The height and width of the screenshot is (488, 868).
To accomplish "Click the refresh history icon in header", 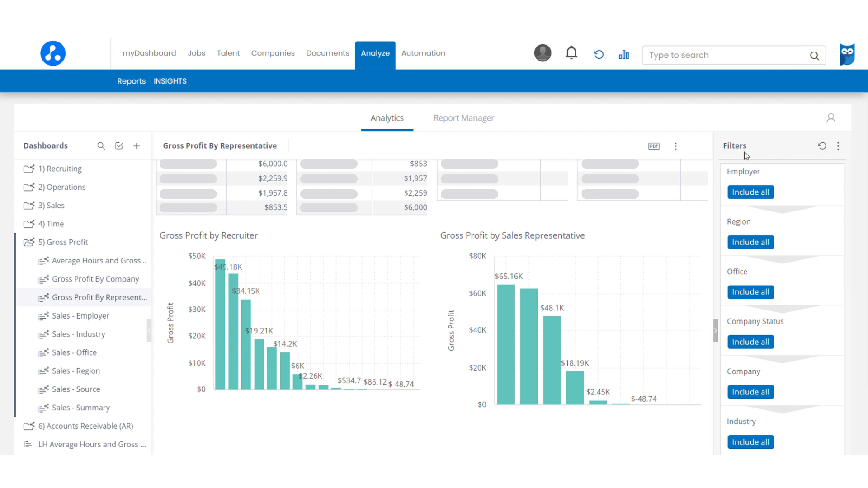I will pyautogui.click(x=599, y=55).
